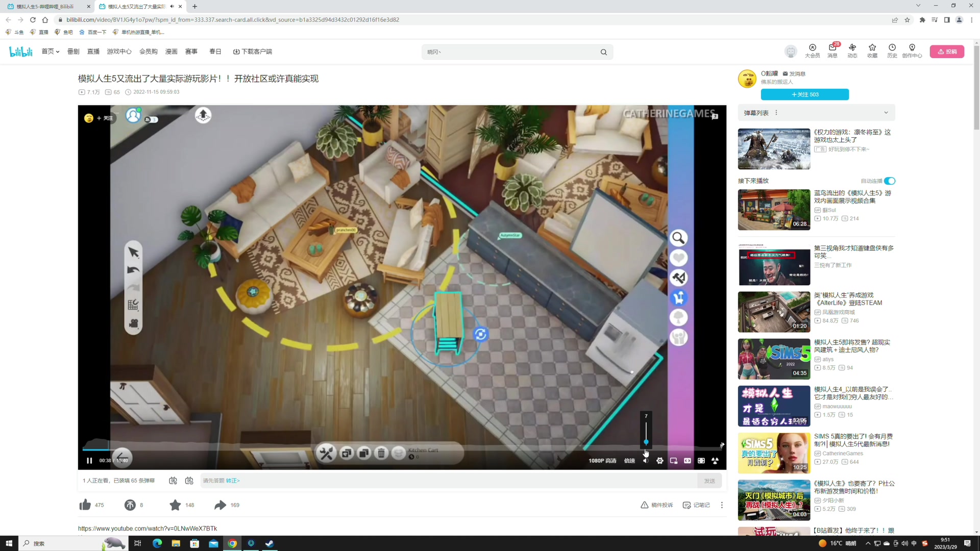Share the video using the arrow icon
980x551 pixels.
(220, 505)
